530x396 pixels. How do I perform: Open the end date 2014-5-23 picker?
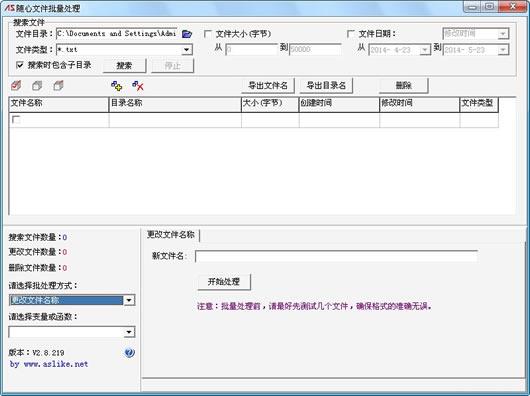pyautogui.click(x=503, y=50)
